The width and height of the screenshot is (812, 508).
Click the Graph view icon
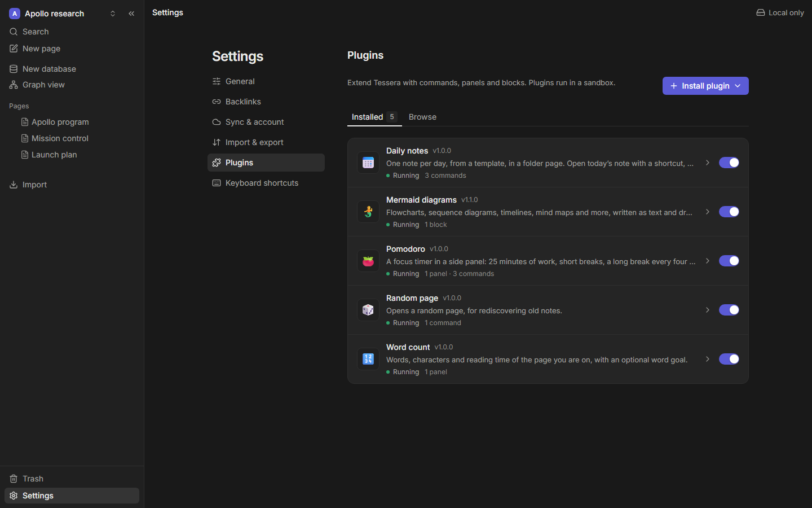pos(14,85)
